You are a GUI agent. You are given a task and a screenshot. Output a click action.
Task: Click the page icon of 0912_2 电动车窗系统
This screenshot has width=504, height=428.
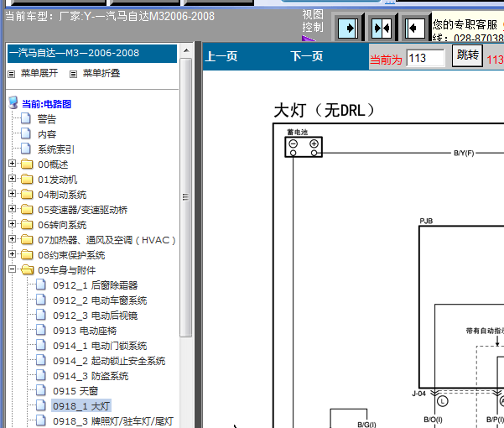(41, 300)
